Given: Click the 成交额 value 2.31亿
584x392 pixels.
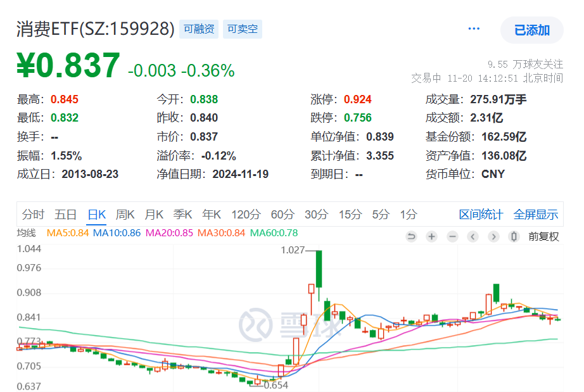Looking at the screenshot, I should 486,118.
